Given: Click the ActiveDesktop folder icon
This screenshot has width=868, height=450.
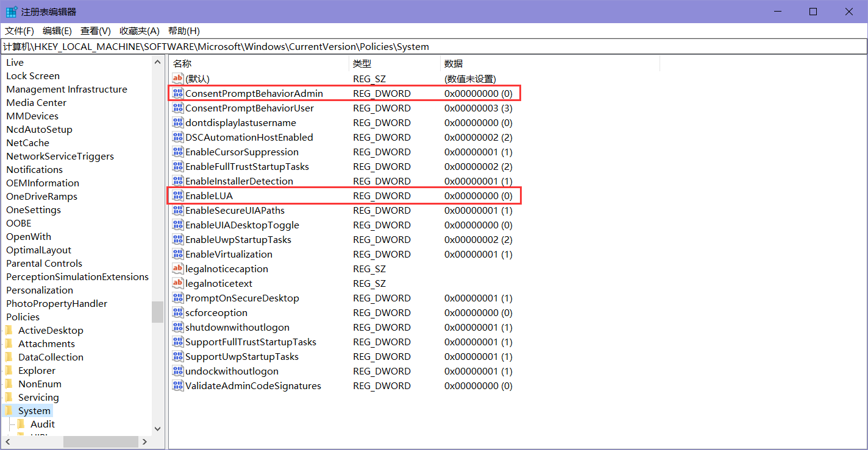Looking at the screenshot, I should (x=9, y=330).
